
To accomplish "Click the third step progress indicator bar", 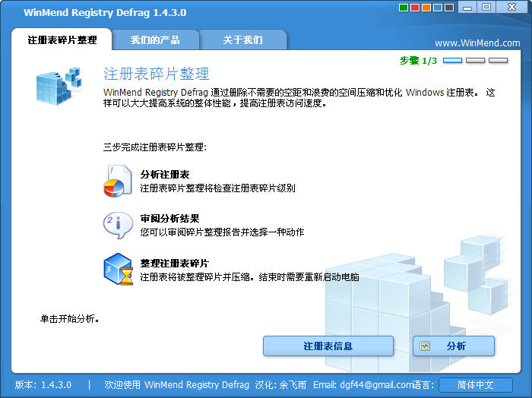I will [498, 61].
